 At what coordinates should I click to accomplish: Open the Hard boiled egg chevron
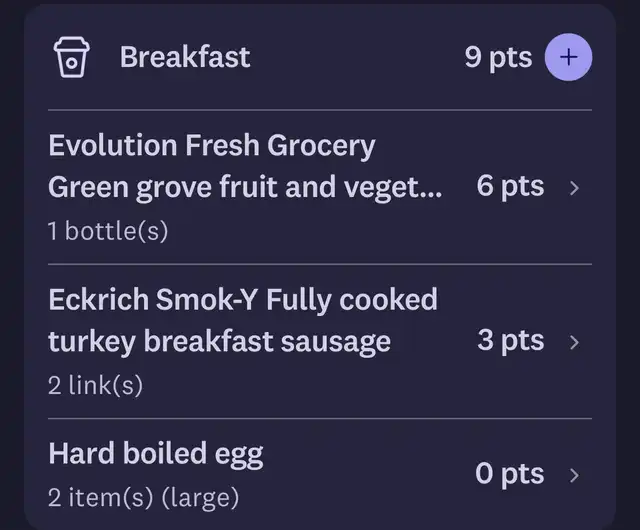point(574,475)
